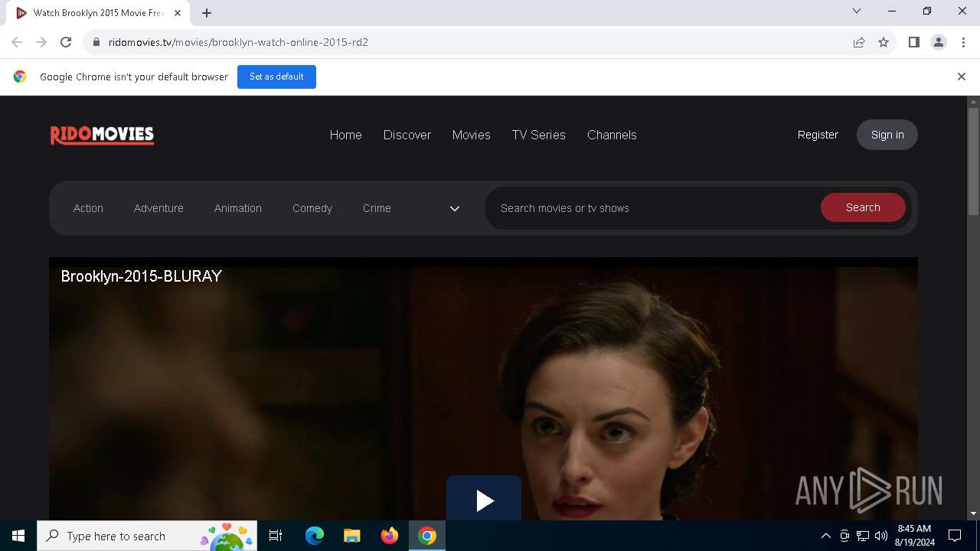Open the Register link
The height and width of the screenshot is (551, 980).
coord(818,135)
